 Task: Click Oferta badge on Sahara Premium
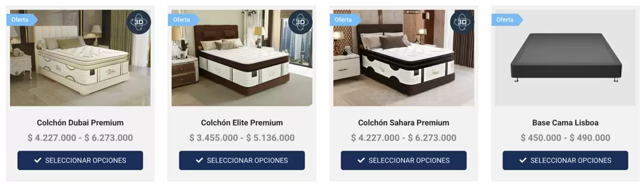tap(345, 20)
